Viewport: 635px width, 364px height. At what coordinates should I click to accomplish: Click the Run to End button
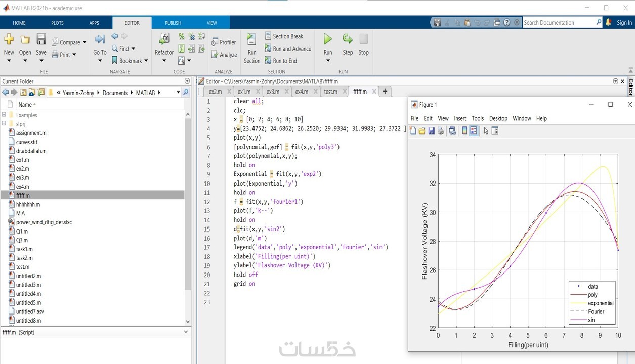click(280, 61)
